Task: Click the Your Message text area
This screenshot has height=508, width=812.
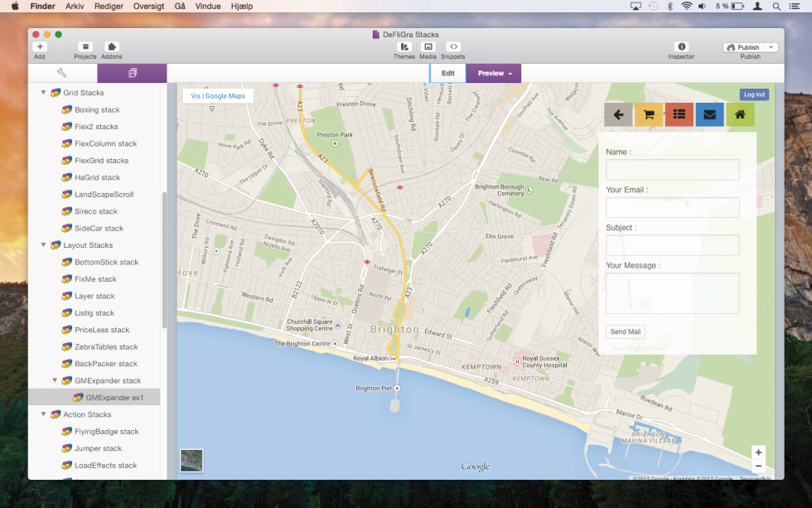Action: coord(673,293)
